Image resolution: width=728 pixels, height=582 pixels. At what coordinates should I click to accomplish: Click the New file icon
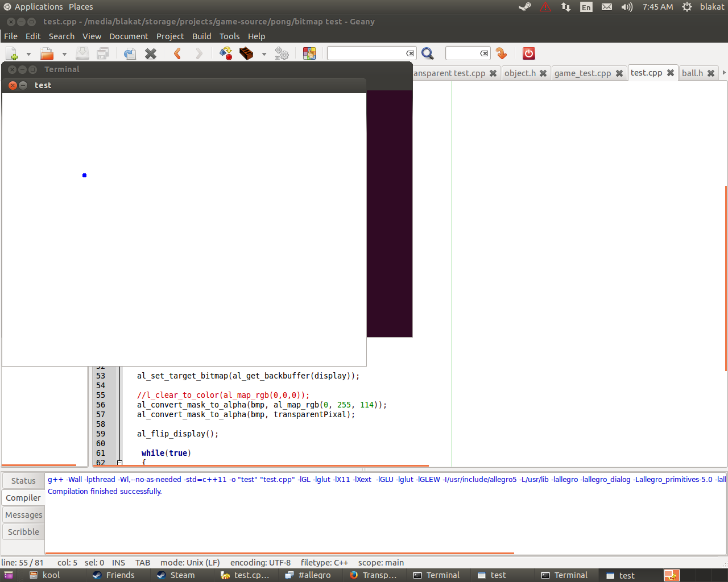[x=11, y=53]
